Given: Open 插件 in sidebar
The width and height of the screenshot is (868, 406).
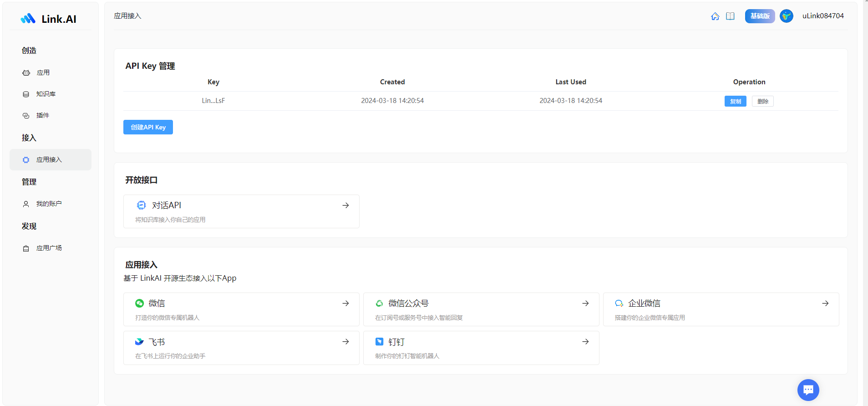Looking at the screenshot, I should tap(42, 116).
